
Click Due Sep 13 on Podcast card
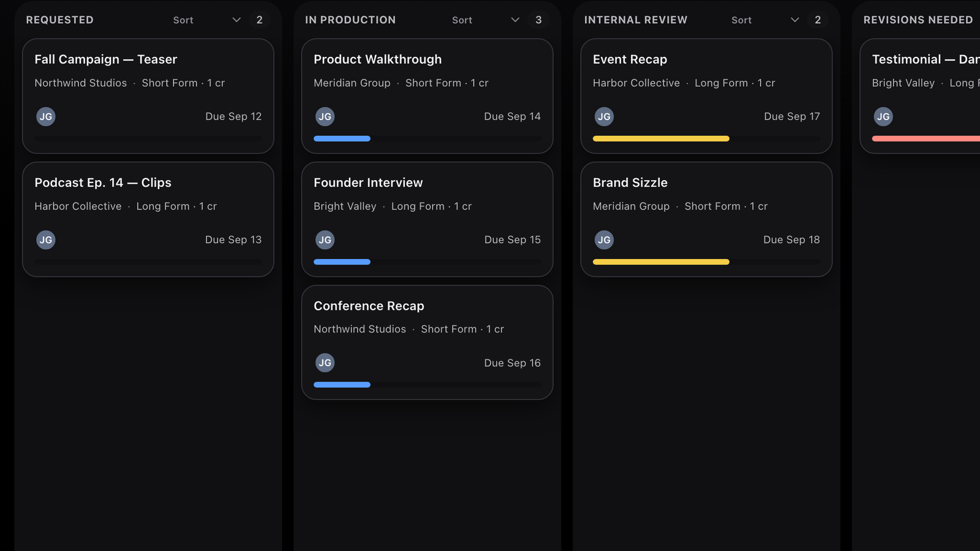point(233,240)
